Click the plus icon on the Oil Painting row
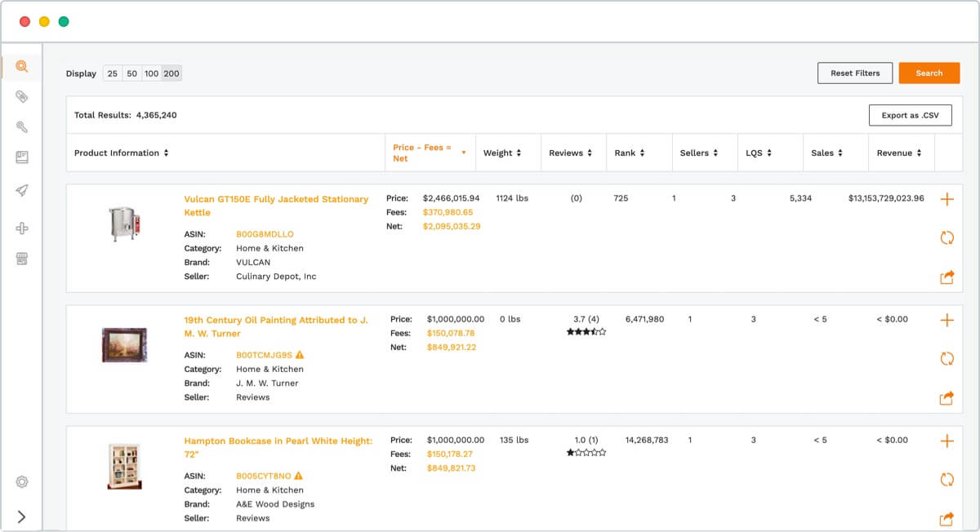 947,320
